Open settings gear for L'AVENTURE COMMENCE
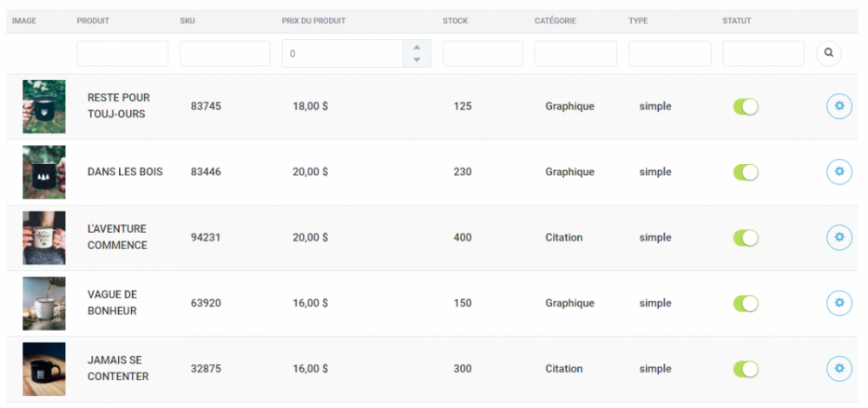Image resolution: width=868 pixels, height=408 pixels. point(839,238)
